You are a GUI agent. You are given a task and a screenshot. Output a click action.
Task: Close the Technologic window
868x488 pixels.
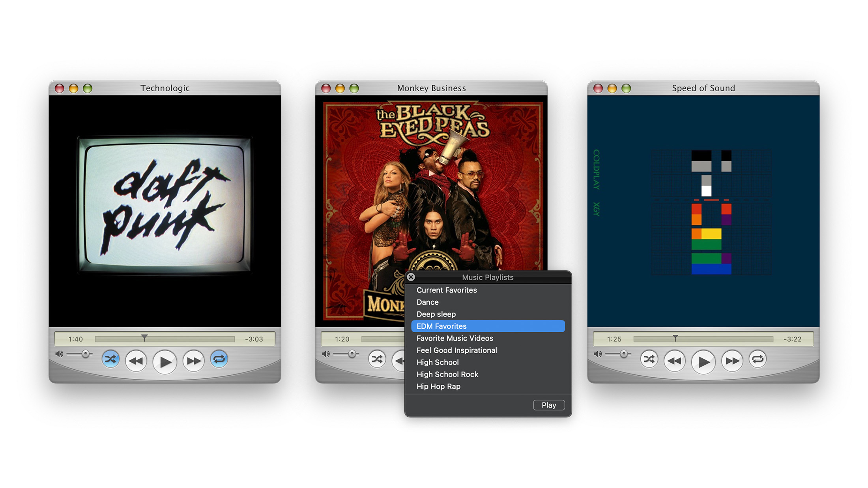click(60, 88)
